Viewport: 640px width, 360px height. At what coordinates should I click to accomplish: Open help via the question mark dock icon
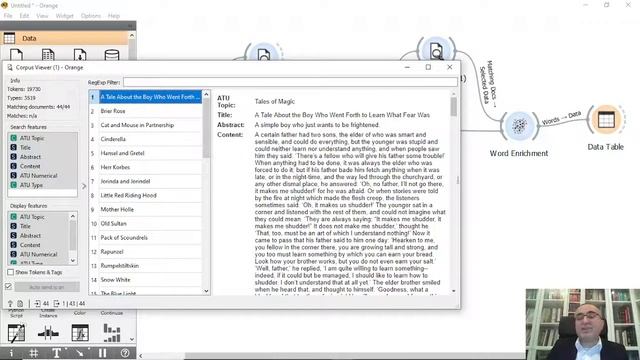pos(125,353)
